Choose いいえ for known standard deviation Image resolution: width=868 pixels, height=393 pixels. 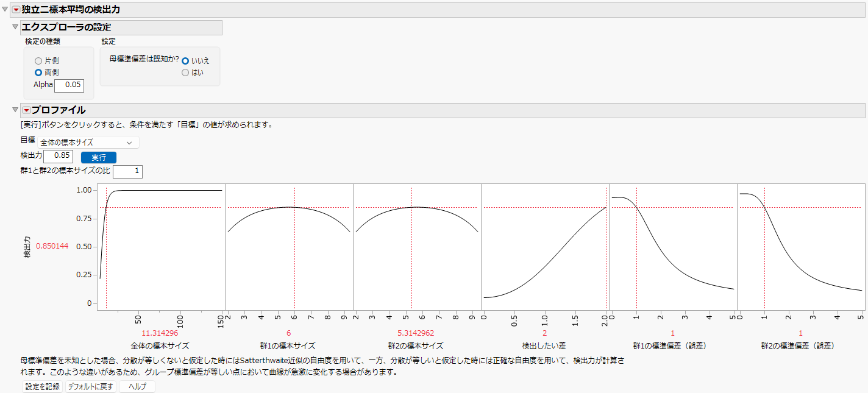pyautogui.click(x=186, y=61)
